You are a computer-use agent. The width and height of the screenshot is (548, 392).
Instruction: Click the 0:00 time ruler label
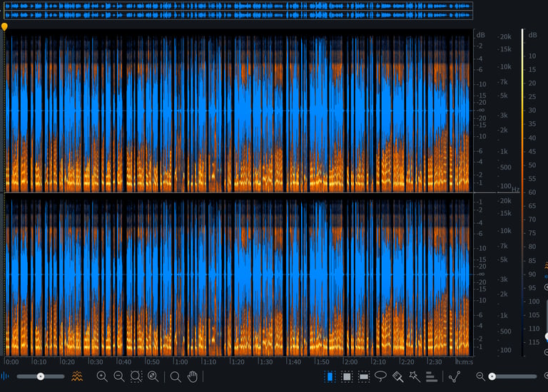[x=12, y=362]
